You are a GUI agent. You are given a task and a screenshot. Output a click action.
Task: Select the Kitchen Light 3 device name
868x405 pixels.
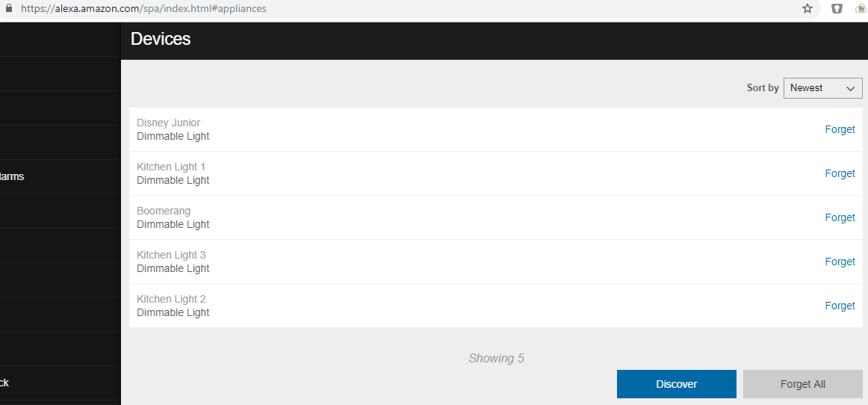pos(171,255)
